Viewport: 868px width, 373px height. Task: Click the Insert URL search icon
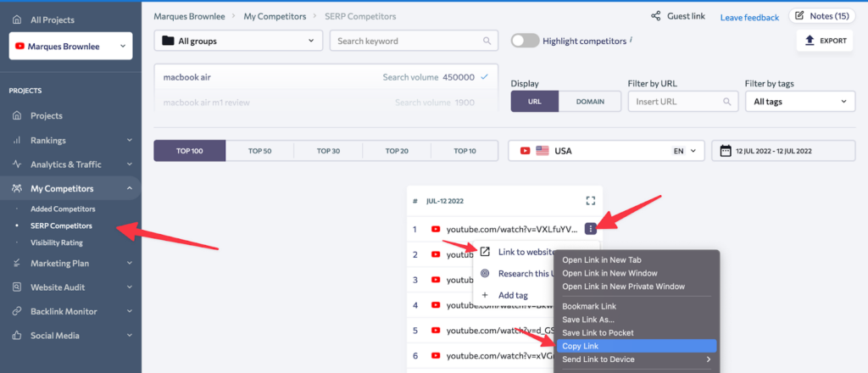pyautogui.click(x=726, y=102)
